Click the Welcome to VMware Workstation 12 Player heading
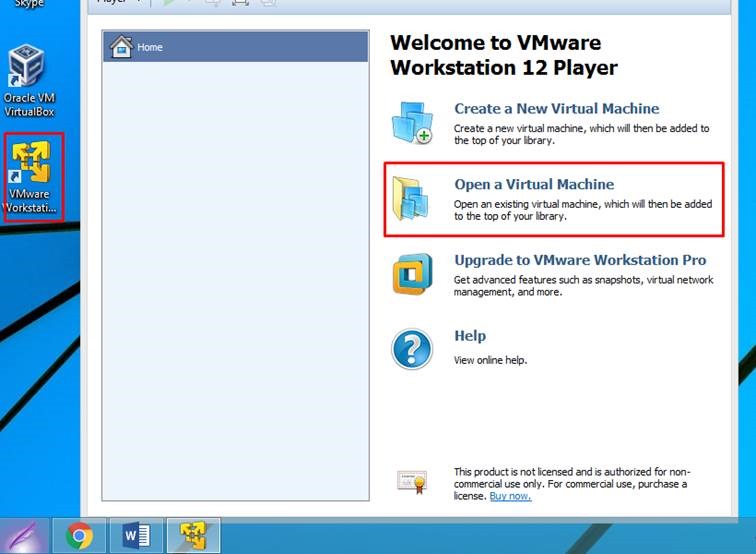 [x=504, y=55]
